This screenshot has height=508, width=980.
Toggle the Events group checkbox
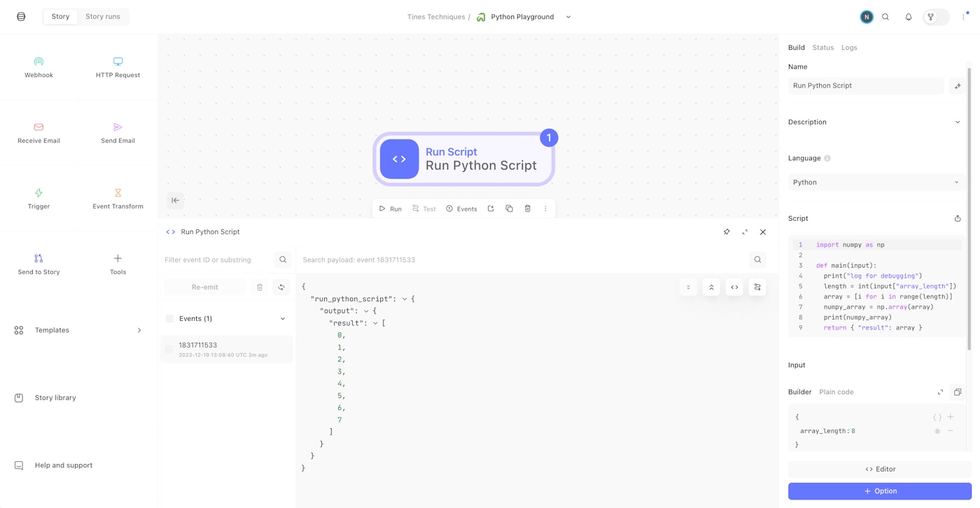(169, 318)
